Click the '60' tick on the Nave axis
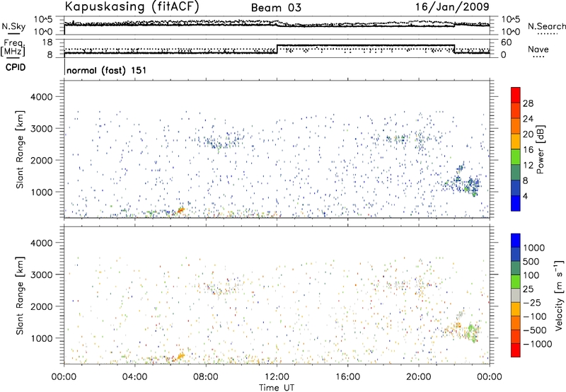 pyautogui.click(x=507, y=42)
